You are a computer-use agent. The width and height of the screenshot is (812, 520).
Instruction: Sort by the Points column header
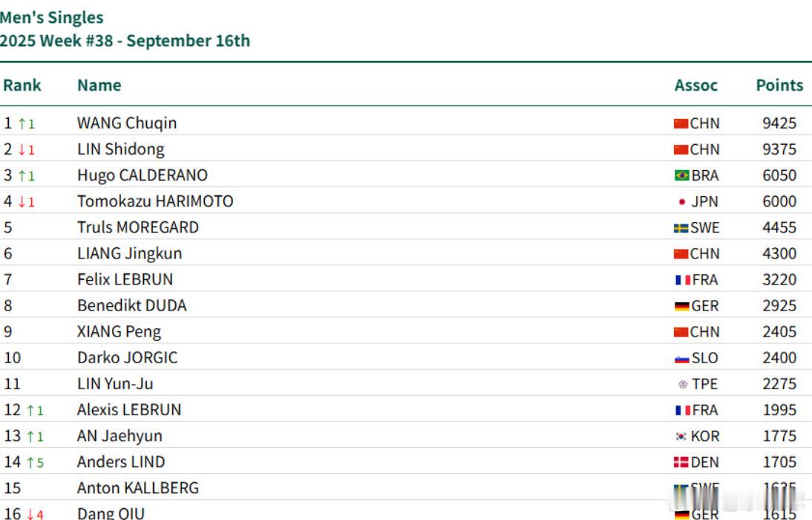779,85
